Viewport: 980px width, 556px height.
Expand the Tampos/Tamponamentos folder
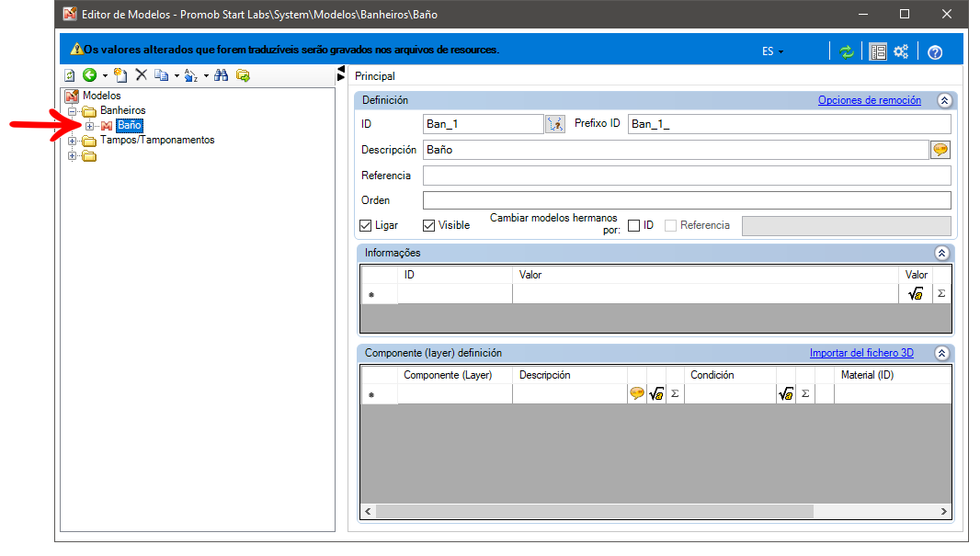point(73,141)
